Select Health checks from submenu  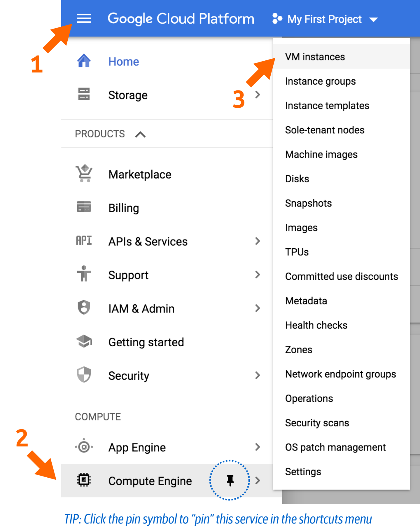342,325
